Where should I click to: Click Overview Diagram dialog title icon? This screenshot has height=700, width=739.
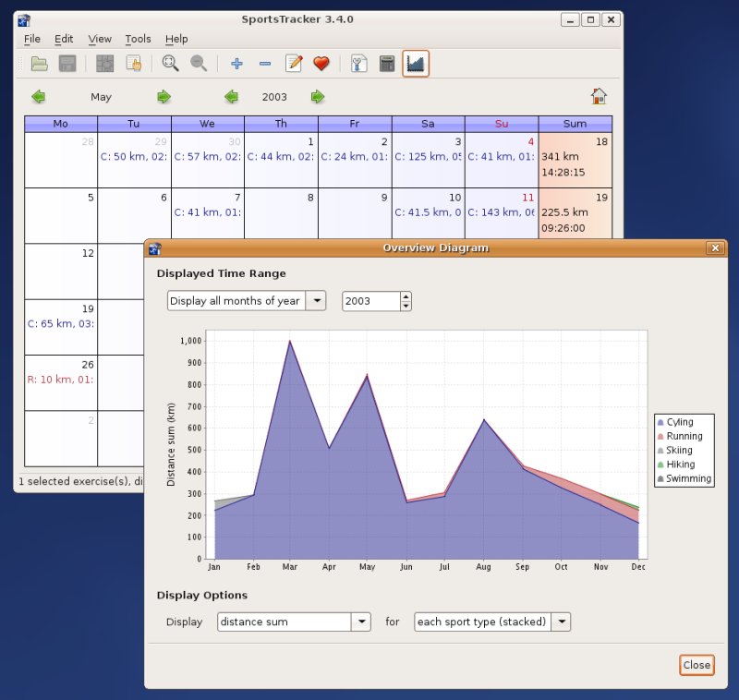tap(154, 248)
